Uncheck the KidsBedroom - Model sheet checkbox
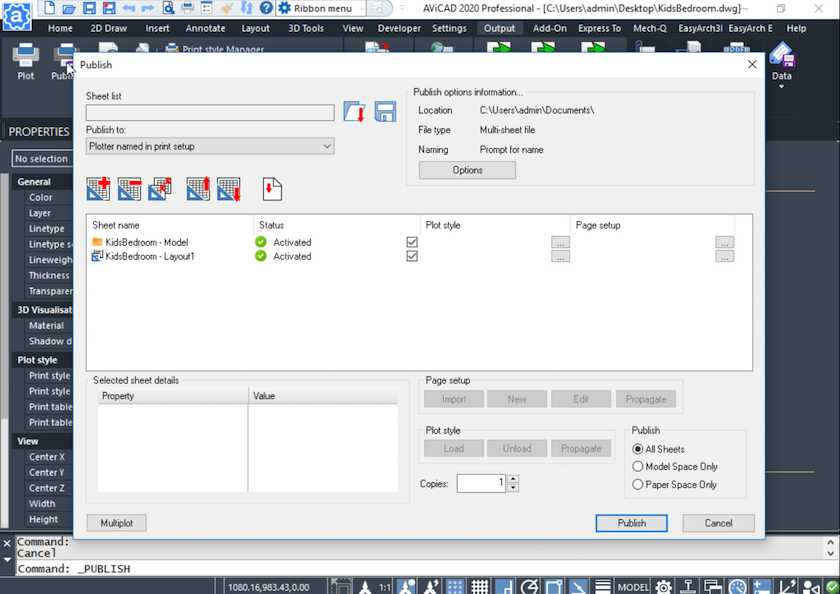840x594 pixels. 412,242
